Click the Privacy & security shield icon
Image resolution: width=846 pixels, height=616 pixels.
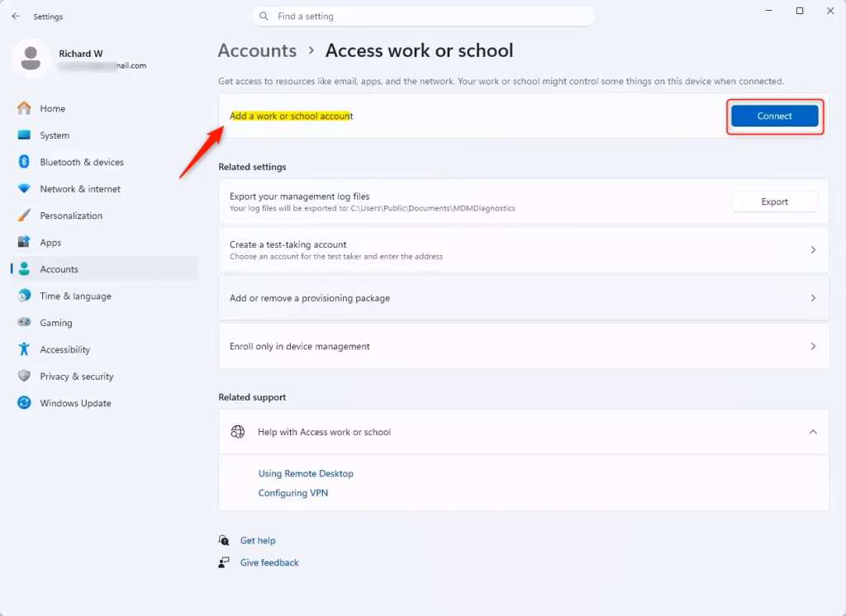24,376
